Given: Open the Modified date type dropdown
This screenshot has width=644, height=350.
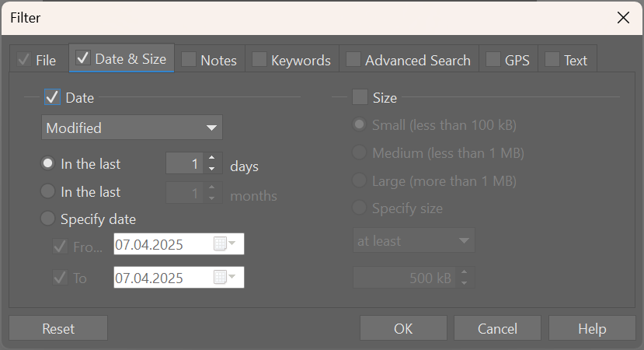Looking at the screenshot, I should pos(132,128).
